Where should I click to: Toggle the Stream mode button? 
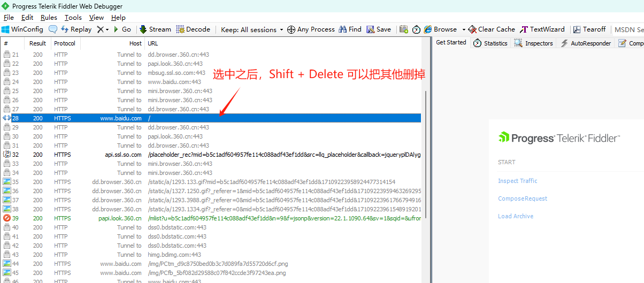click(x=155, y=29)
